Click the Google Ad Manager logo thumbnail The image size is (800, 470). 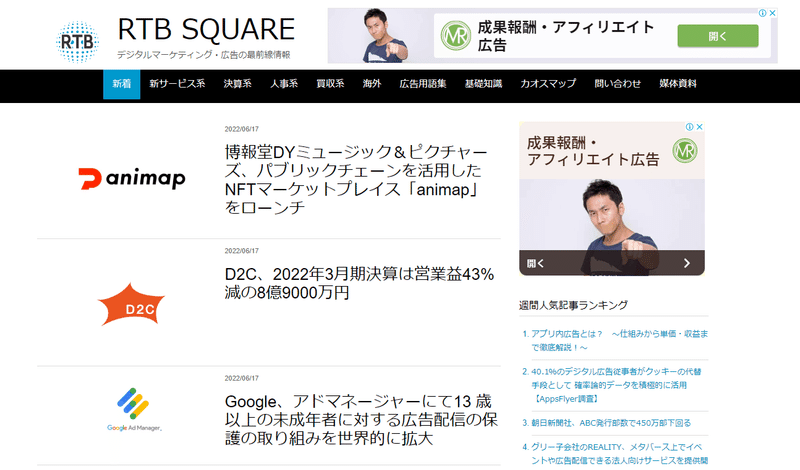point(134,409)
